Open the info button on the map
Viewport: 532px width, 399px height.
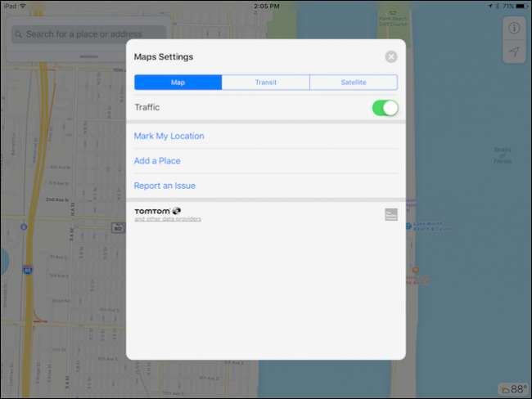514,28
